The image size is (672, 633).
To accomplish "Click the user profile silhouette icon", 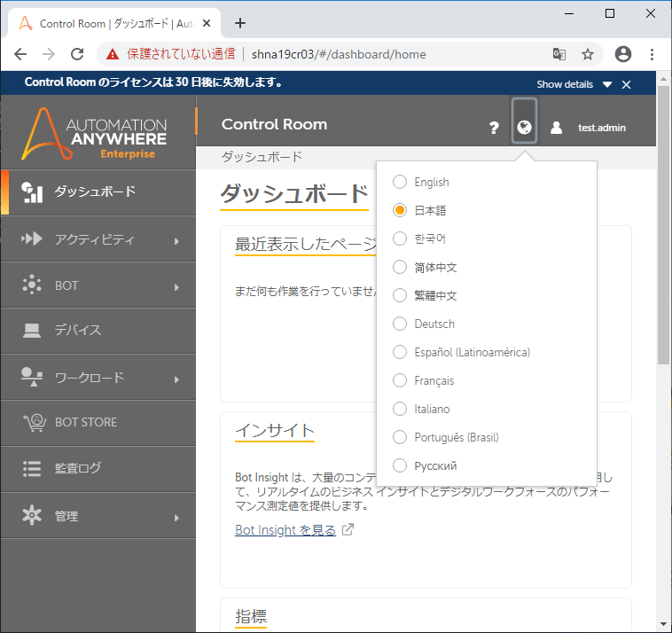I will (x=556, y=128).
